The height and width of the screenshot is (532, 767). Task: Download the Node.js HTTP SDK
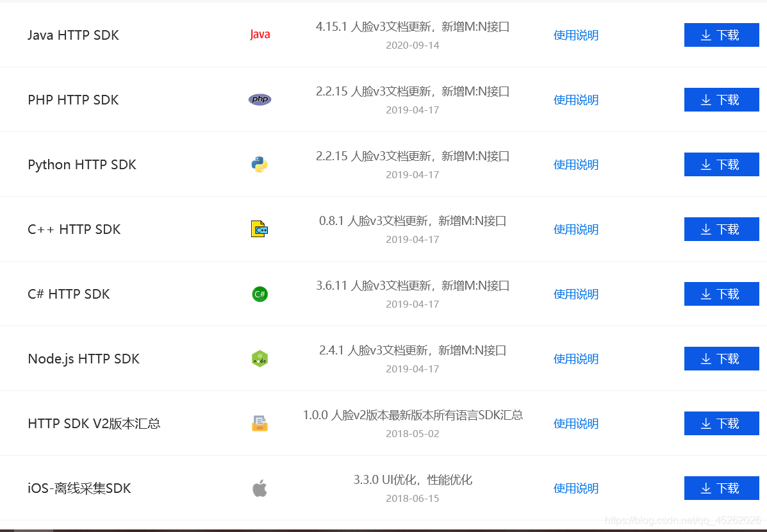click(722, 359)
